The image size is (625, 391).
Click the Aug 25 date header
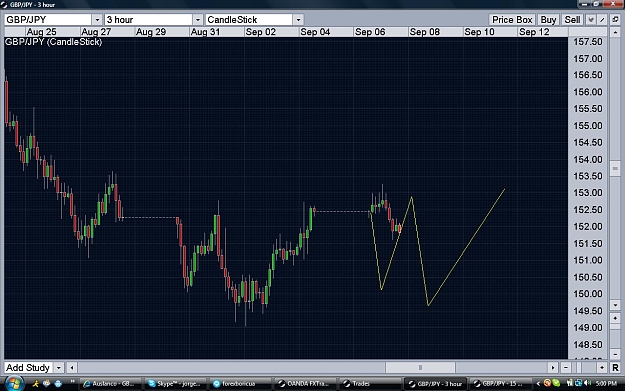tap(41, 32)
